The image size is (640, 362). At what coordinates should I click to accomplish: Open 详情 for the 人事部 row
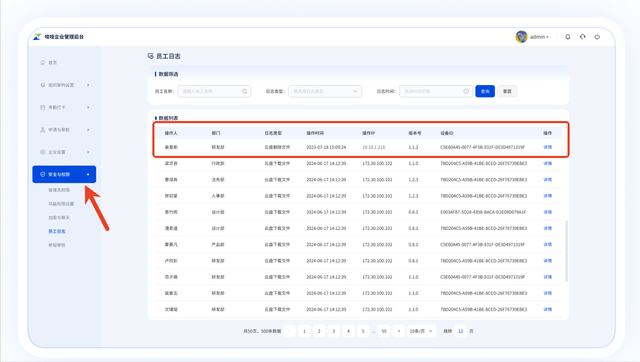point(547,196)
